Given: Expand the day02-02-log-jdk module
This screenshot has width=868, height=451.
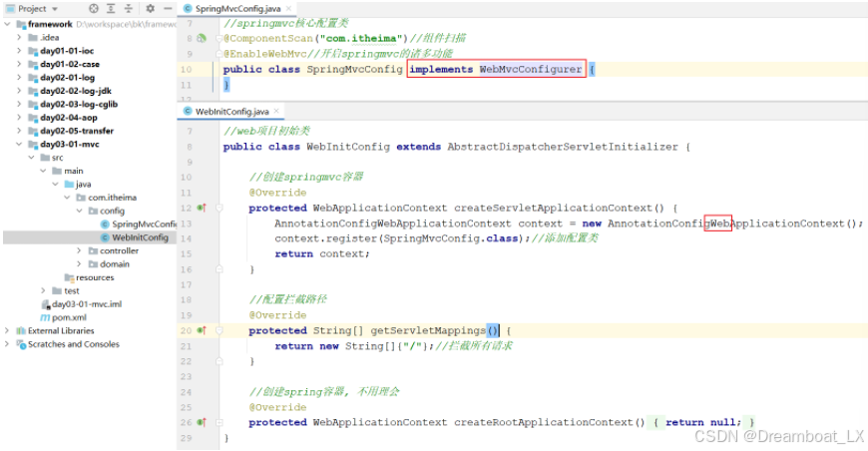Looking at the screenshot, I should (19, 91).
